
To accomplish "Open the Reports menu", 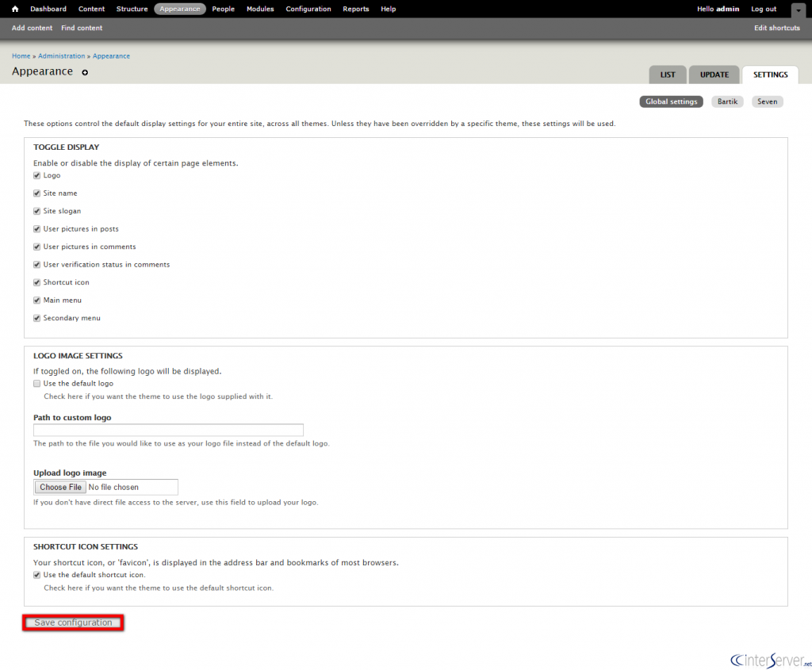I will 356,9.
